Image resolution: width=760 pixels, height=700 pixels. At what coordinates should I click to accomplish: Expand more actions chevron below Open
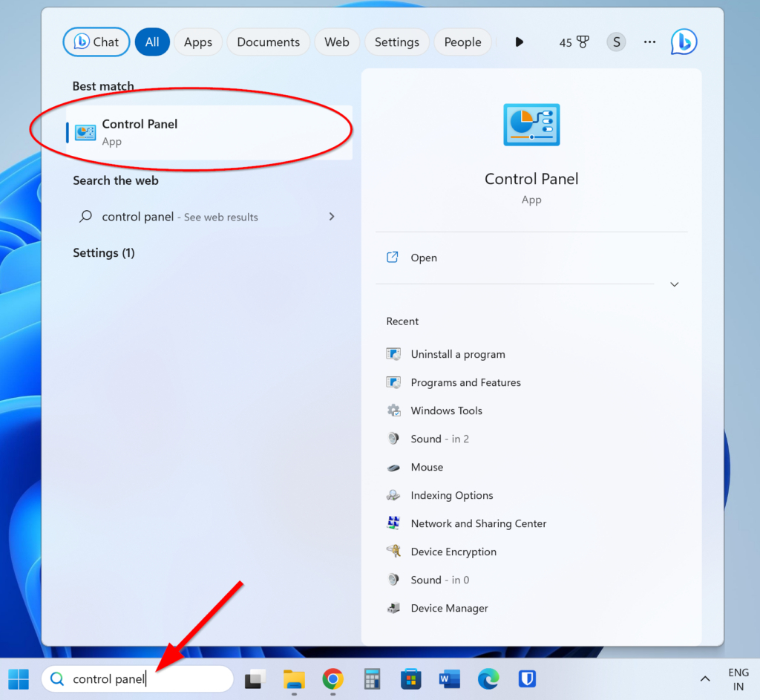[674, 284]
